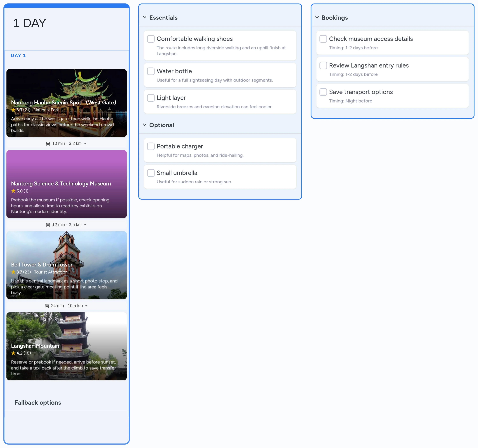Click the car icon on the 12 min travel segment
The image size is (478, 448).
click(x=48, y=225)
